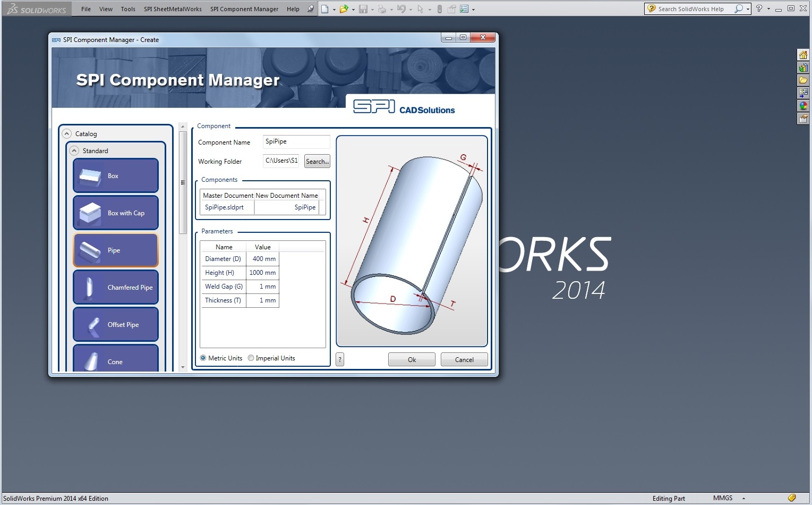
Task: Click the pin icon beside Help menu
Action: tap(311, 9)
